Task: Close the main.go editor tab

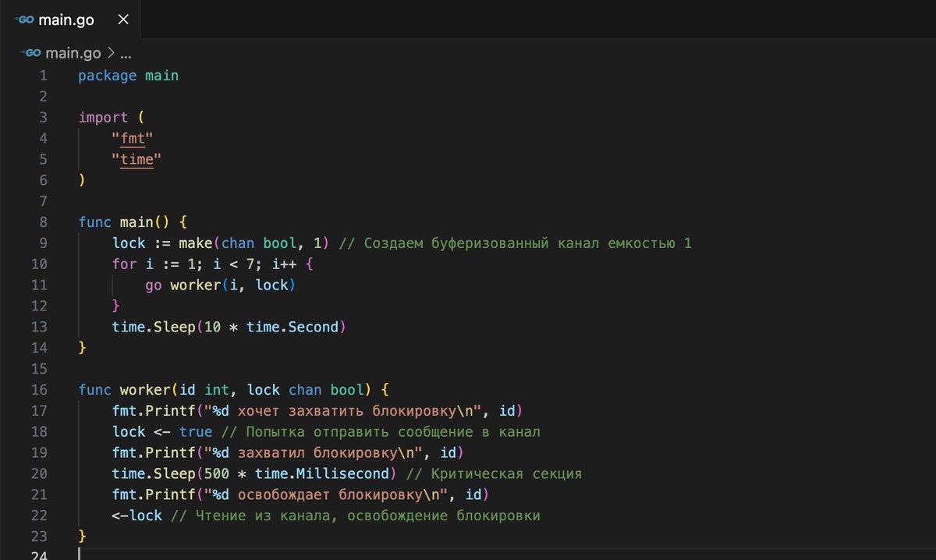Action: click(123, 19)
